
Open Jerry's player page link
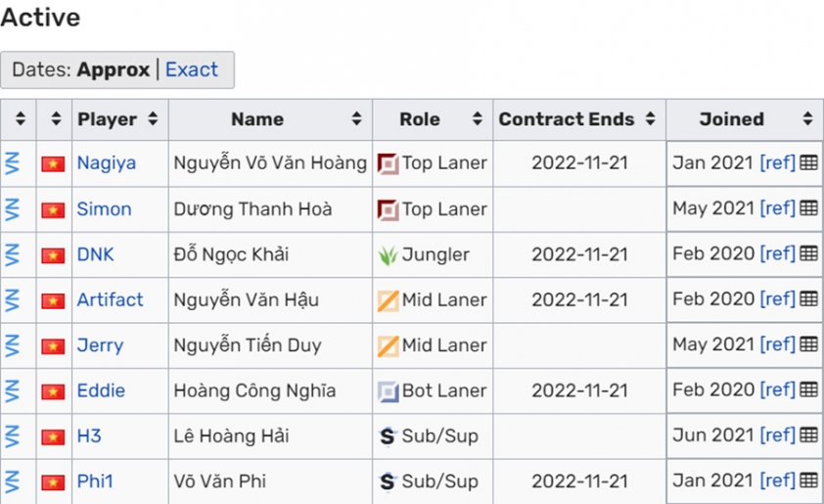100,345
